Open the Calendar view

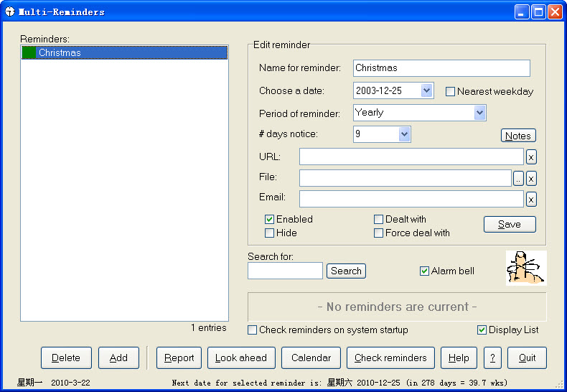tap(311, 358)
